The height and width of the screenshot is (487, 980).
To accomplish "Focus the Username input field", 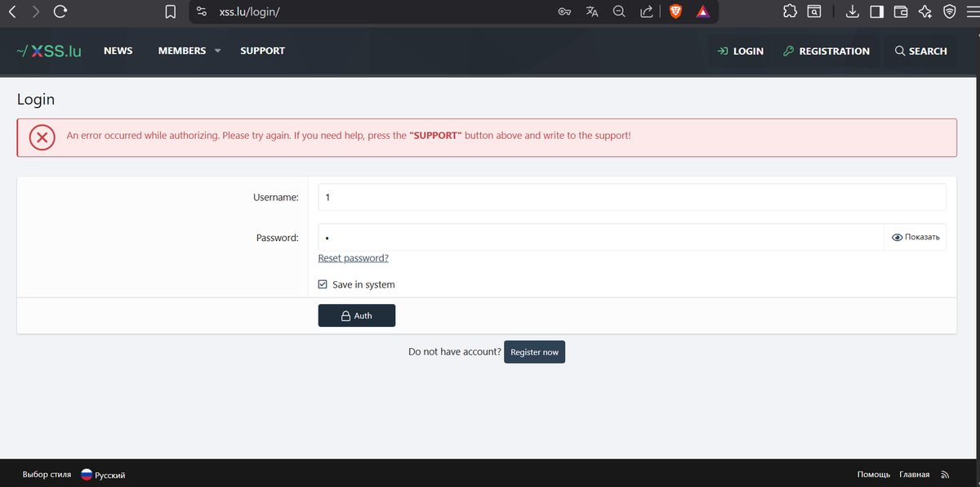I will click(632, 197).
